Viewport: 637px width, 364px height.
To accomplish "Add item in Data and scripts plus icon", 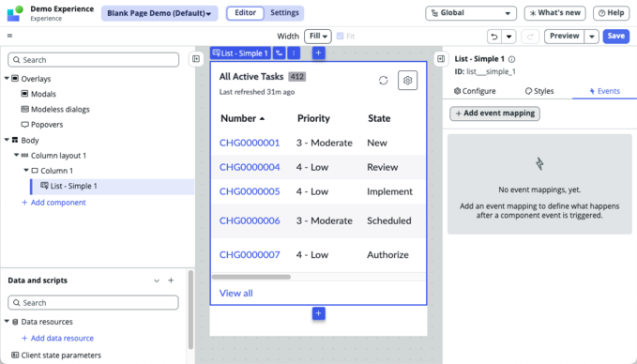I will [171, 281].
